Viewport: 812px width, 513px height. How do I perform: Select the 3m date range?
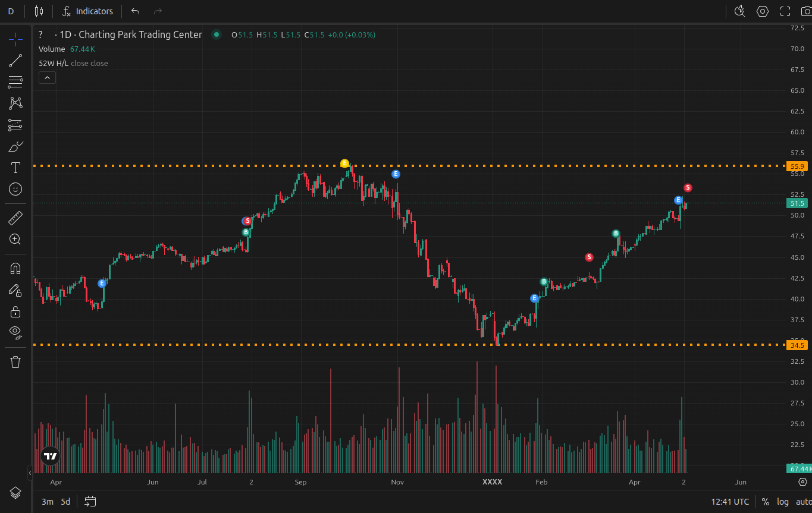pos(47,502)
